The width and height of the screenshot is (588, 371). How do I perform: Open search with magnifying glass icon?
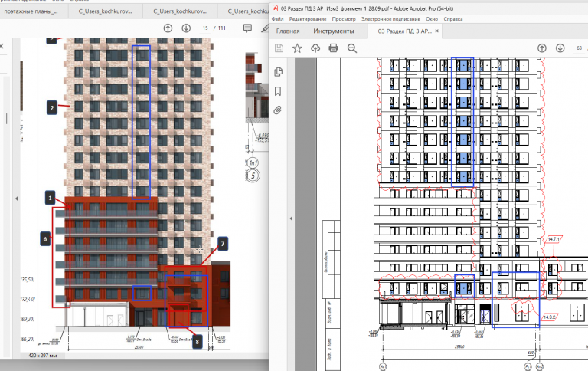pos(351,48)
